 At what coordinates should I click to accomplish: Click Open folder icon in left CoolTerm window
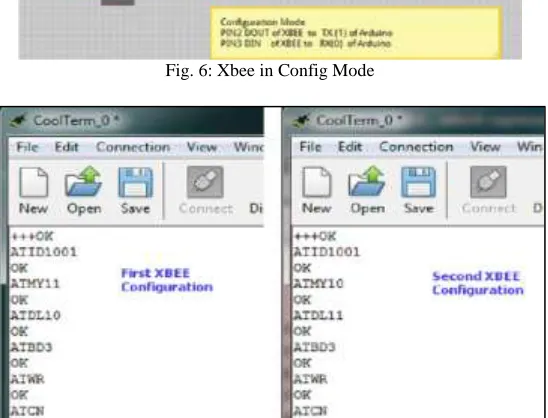coord(84,182)
